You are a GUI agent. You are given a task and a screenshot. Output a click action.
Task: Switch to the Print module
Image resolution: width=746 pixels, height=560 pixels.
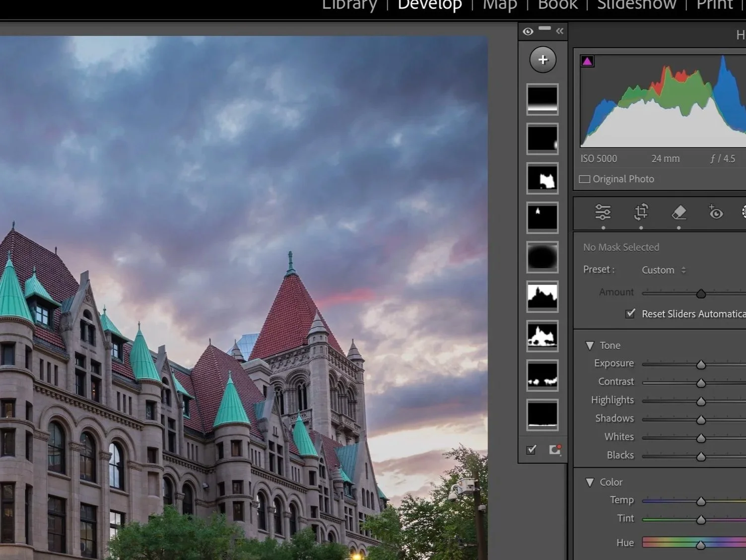pos(715,5)
